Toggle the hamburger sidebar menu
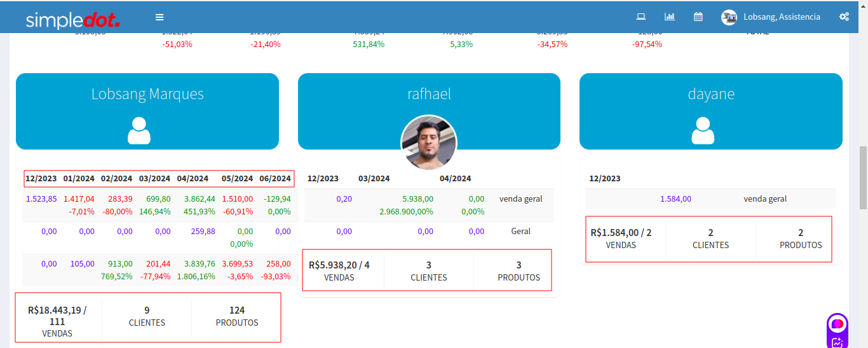 159,17
